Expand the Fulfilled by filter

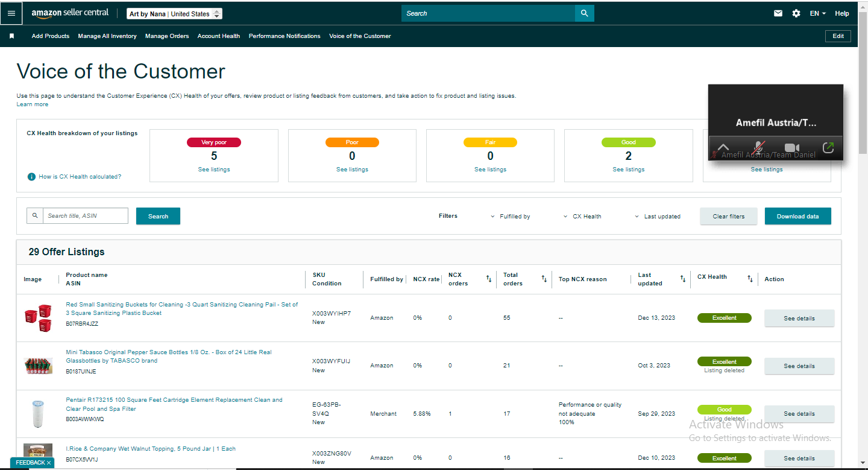click(x=511, y=216)
